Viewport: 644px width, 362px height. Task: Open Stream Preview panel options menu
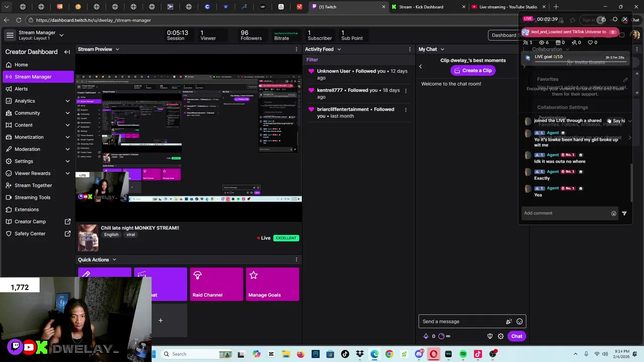pyautogui.click(x=296, y=49)
